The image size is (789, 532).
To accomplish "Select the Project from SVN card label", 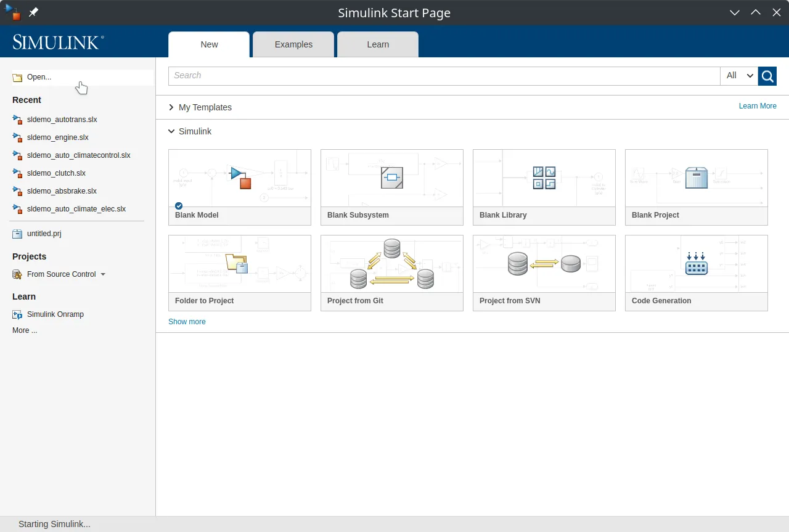I will 510,301.
